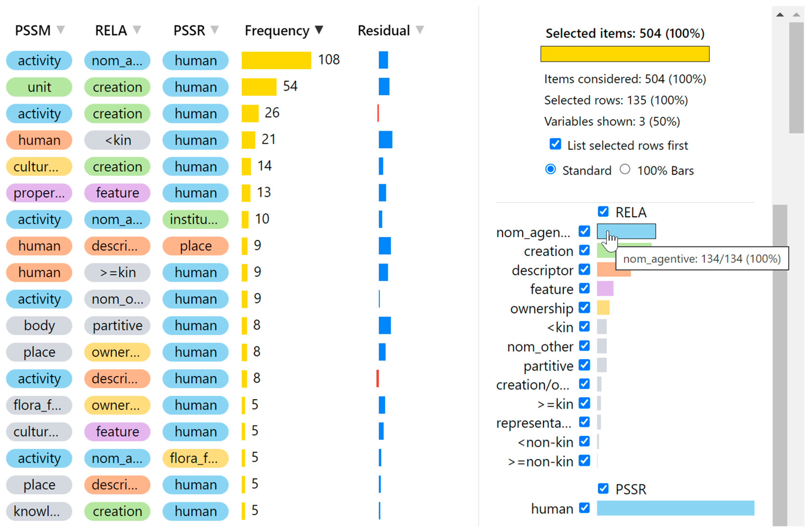Click the <kin tag in fourth row
The width and height of the screenshot is (810, 532).
click(117, 140)
